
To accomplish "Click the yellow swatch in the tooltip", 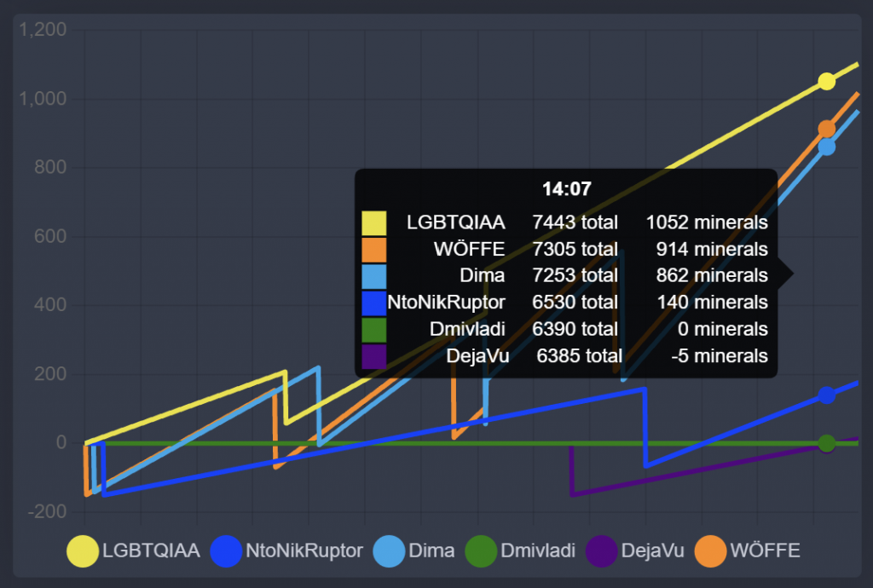I will [373, 222].
